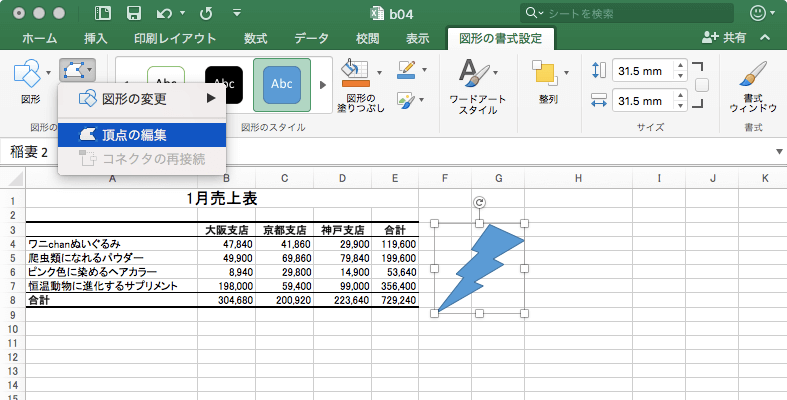Click the shape edit (図形の編集) button
This screenshot has height=400, width=787.
point(77,71)
